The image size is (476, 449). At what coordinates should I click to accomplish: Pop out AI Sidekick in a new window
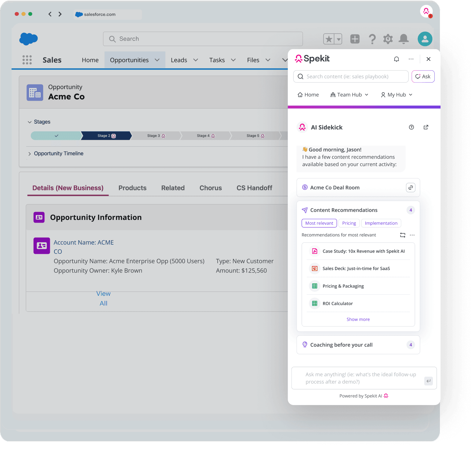[x=426, y=127]
